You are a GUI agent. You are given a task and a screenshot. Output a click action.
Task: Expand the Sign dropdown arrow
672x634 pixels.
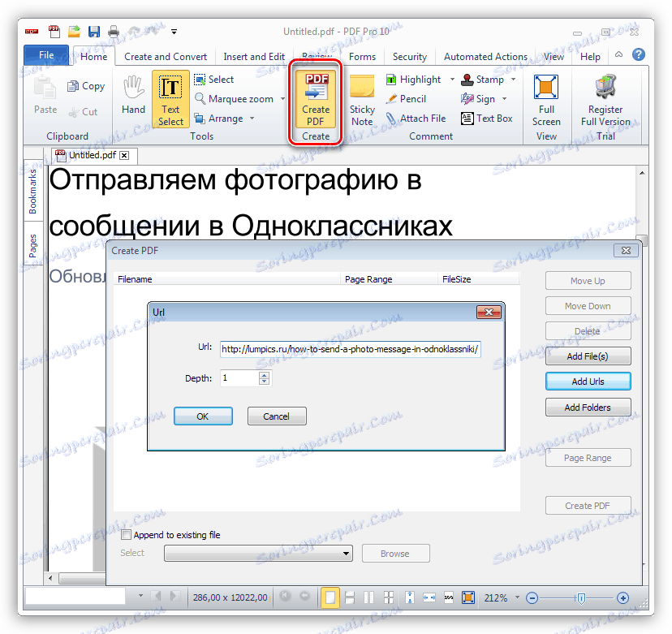tap(505, 99)
